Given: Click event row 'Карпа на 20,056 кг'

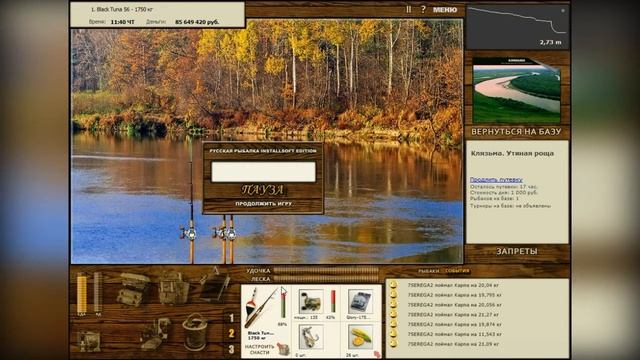Looking at the screenshot, I should (454, 305).
